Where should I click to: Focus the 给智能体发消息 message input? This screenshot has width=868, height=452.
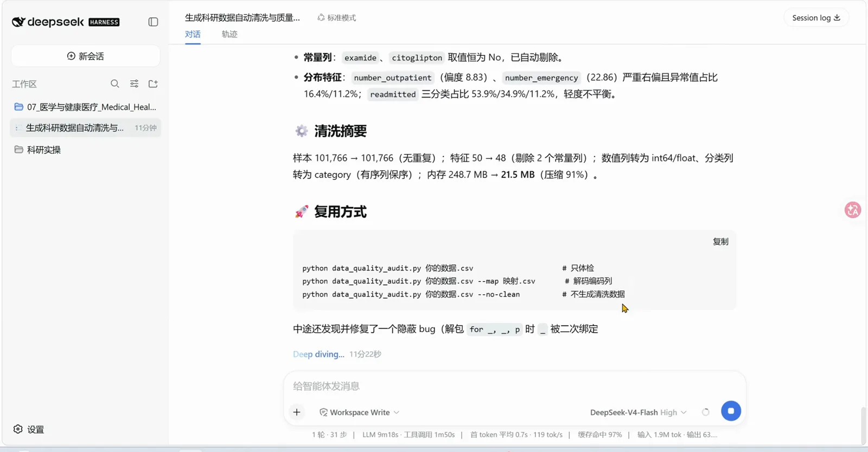[x=514, y=386]
